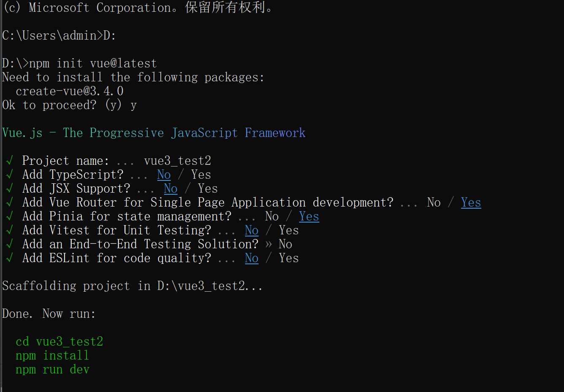This screenshot has width=564, height=392.
Task: Click the checkmark next to Add TypeScript
Action: coord(9,175)
